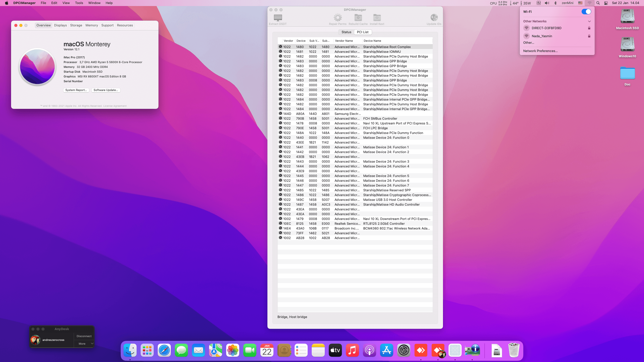Switch to the Status tab
Image resolution: width=644 pixels, height=362 pixels.
[x=346, y=32]
